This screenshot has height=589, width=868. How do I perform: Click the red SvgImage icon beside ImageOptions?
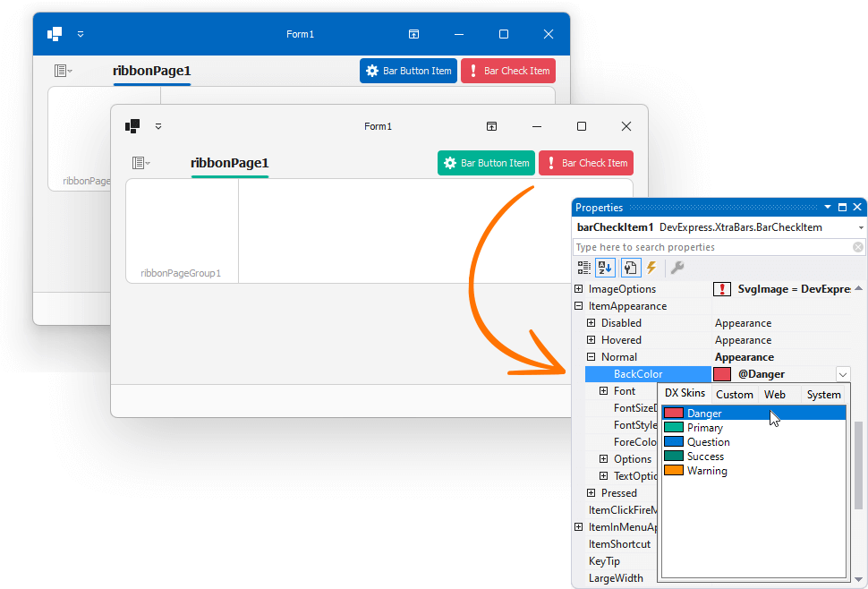point(722,288)
